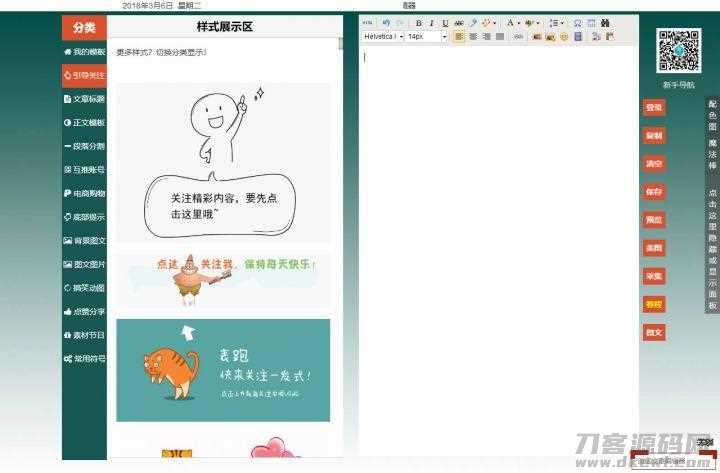Click the emoji smiley face icon
The image size is (720, 473).
click(564, 37)
